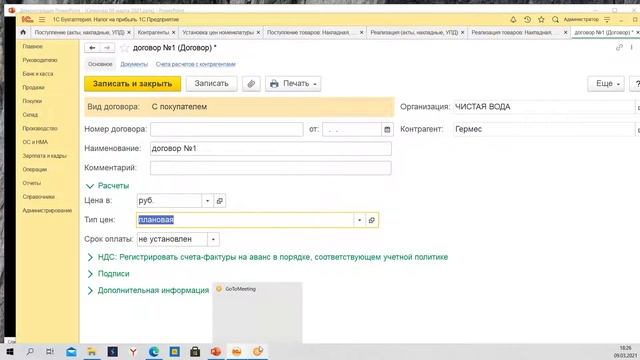Focus Наименование field with договор №1

(x=271, y=149)
